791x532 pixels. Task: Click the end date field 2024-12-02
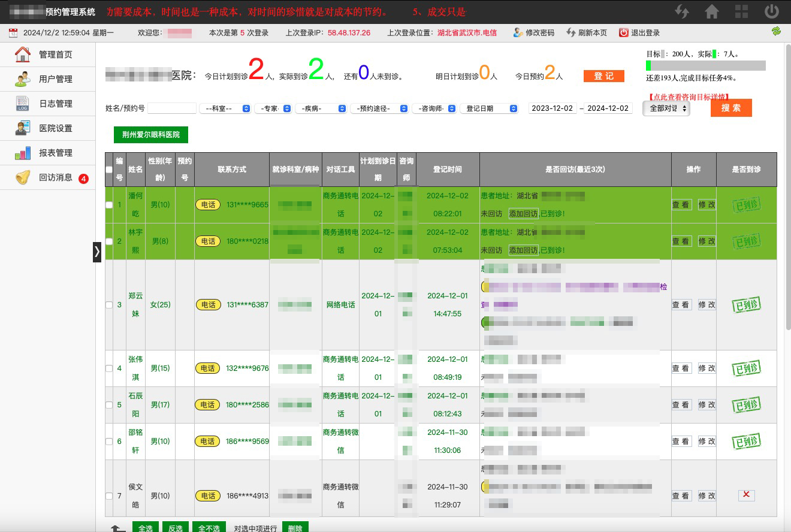(608, 108)
